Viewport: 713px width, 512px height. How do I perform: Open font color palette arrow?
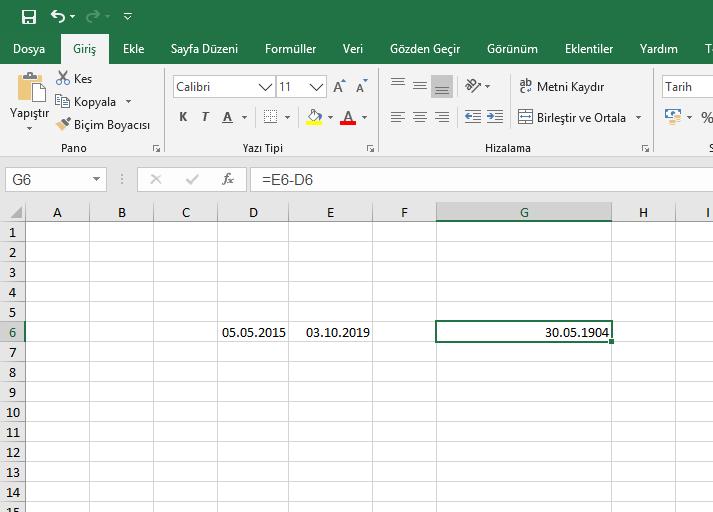(365, 118)
